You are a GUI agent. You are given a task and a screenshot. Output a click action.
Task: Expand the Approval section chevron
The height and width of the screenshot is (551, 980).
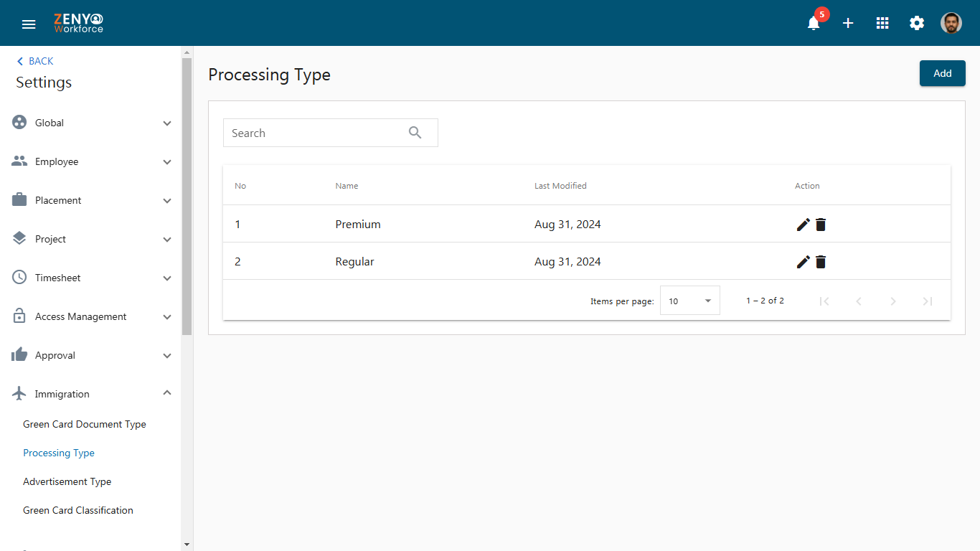[167, 356]
